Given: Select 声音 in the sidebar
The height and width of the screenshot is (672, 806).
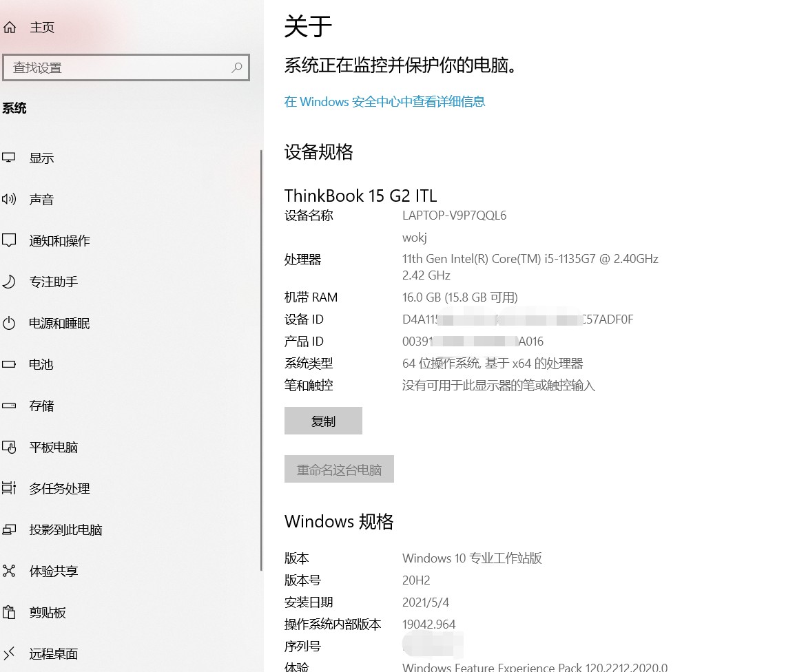Looking at the screenshot, I should coord(41,200).
